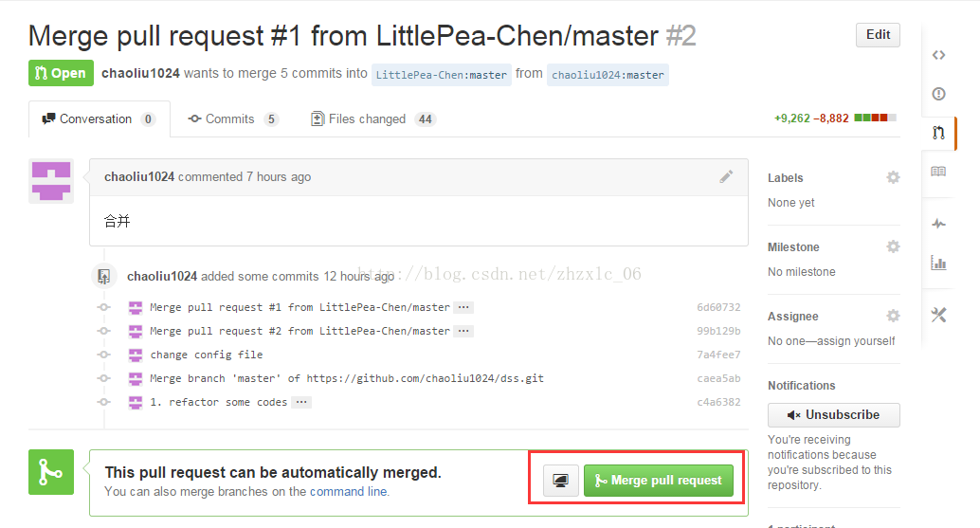Open the Labels gear menu
Viewport: 980px width, 528px height.
pos(893,177)
